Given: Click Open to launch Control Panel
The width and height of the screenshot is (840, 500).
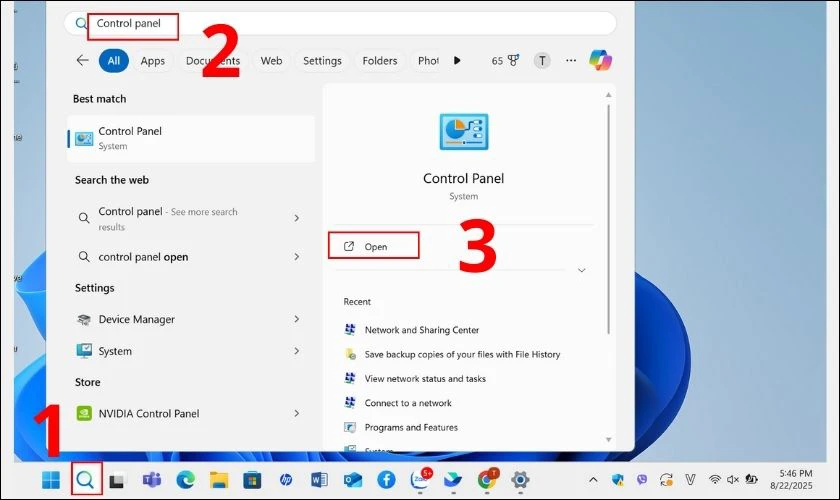Looking at the screenshot, I should [x=373, y=246].
